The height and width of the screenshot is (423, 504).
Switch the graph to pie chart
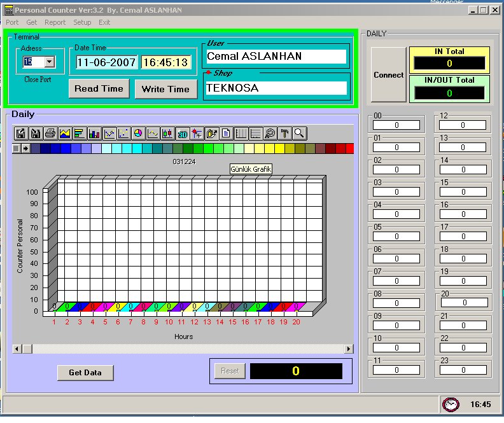tap(138, 134)
